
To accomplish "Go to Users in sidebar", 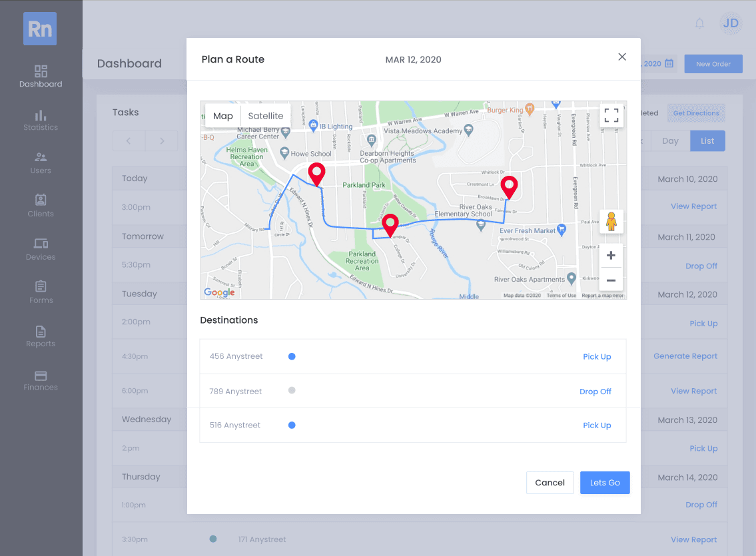I will 41,163.
